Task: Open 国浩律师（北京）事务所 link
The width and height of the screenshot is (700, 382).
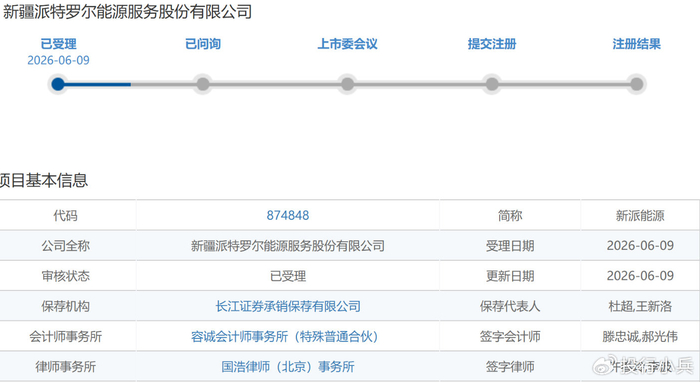Action: pos(288,367)
